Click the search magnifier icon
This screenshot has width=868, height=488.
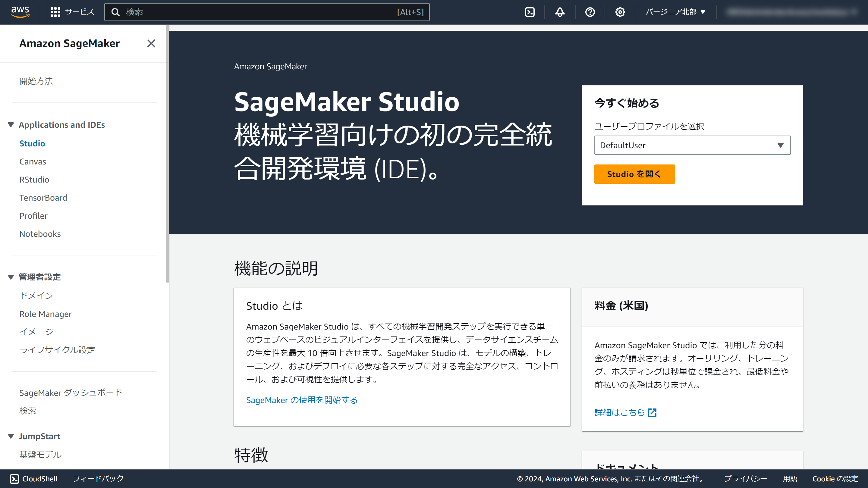(116, 12)
